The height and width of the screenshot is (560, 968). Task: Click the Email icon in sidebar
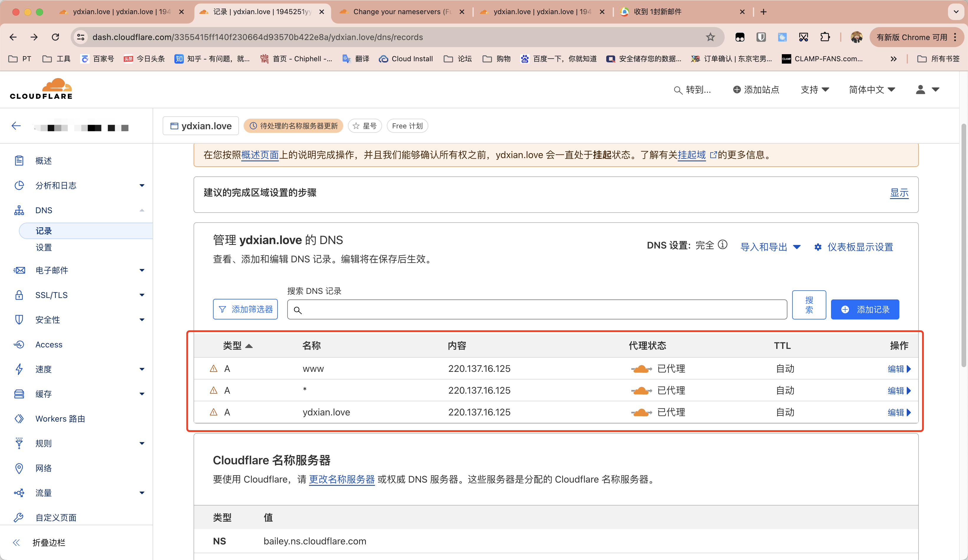pyautogui.click(x=19, y=270)
